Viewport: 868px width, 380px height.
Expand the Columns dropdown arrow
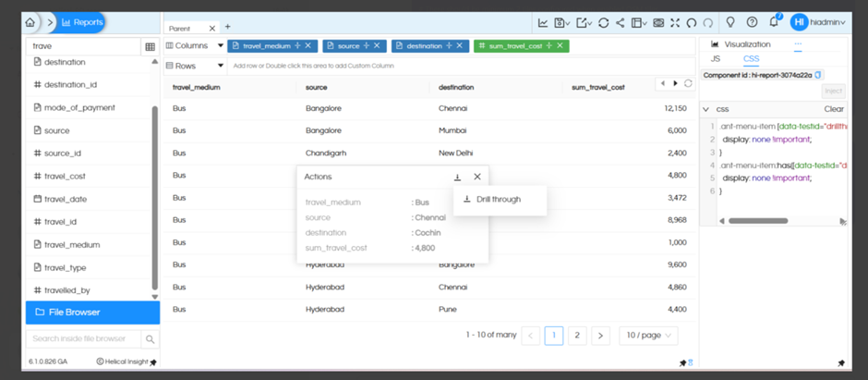[221, 45]
